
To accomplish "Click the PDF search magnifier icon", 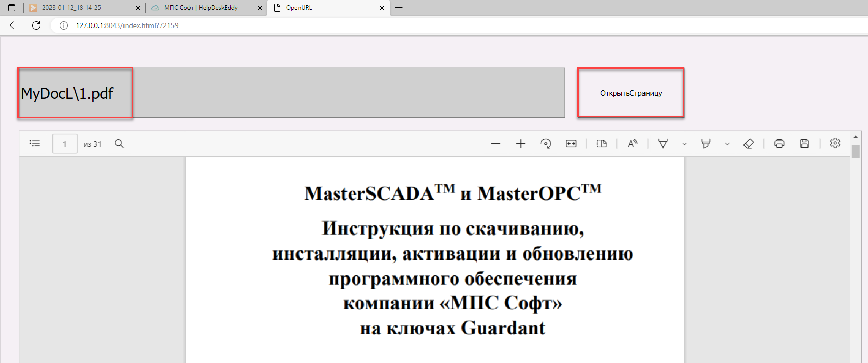I will [119, 144].
